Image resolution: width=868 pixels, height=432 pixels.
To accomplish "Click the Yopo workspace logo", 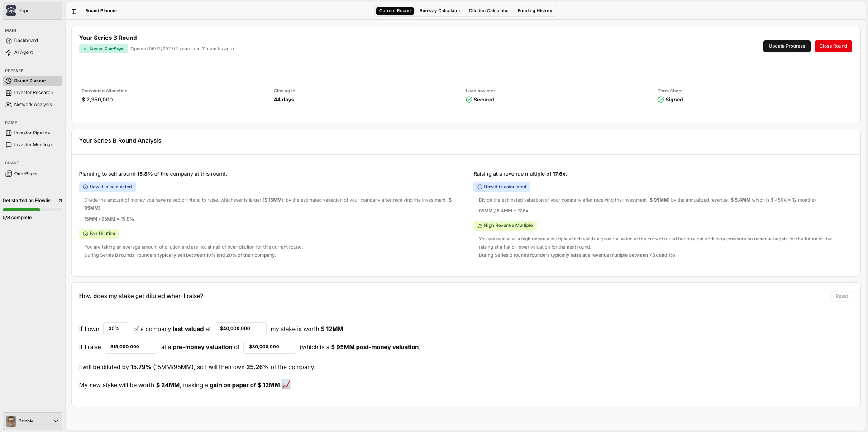I will click(11, 11).
